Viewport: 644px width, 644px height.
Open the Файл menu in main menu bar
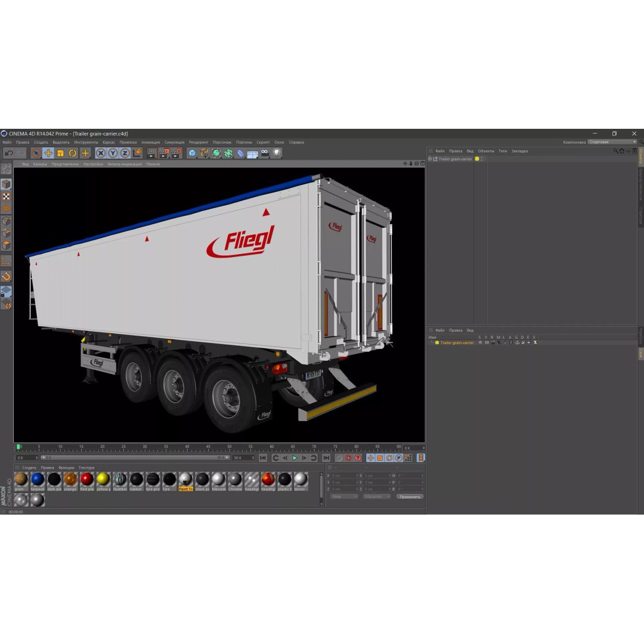pyautogui.click(x=7, y=143)
